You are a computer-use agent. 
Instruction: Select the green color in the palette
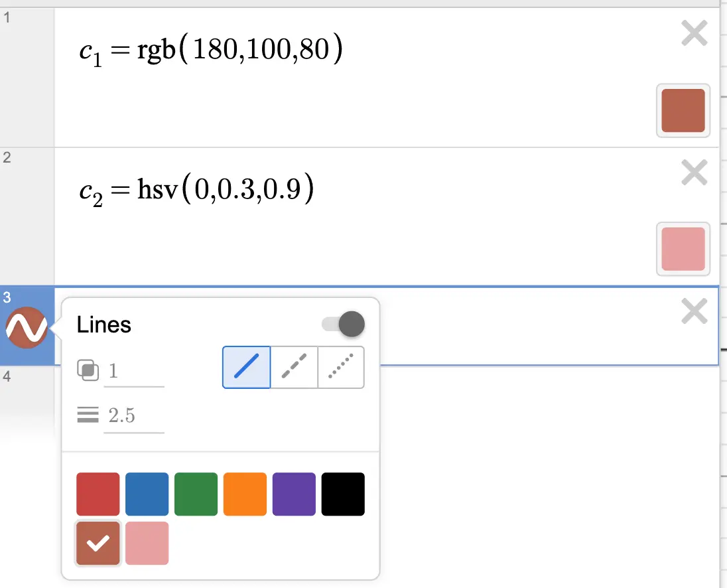coord(196,493)
